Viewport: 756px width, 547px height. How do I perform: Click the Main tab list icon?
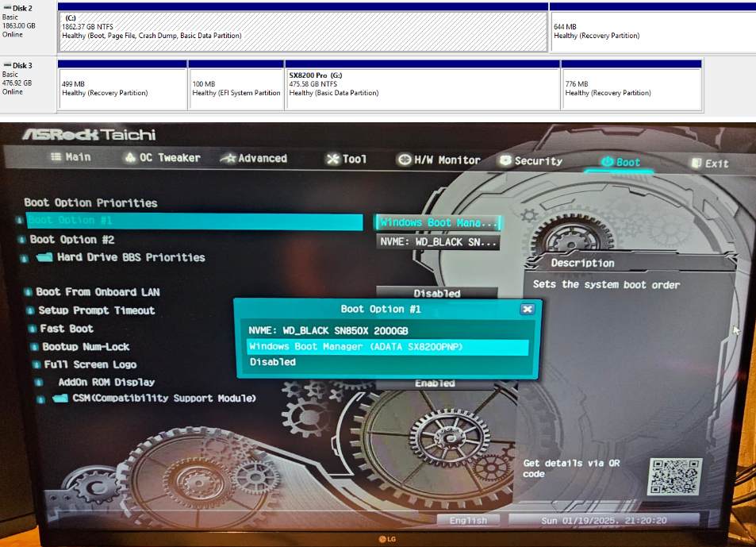[x=56, y=156]
